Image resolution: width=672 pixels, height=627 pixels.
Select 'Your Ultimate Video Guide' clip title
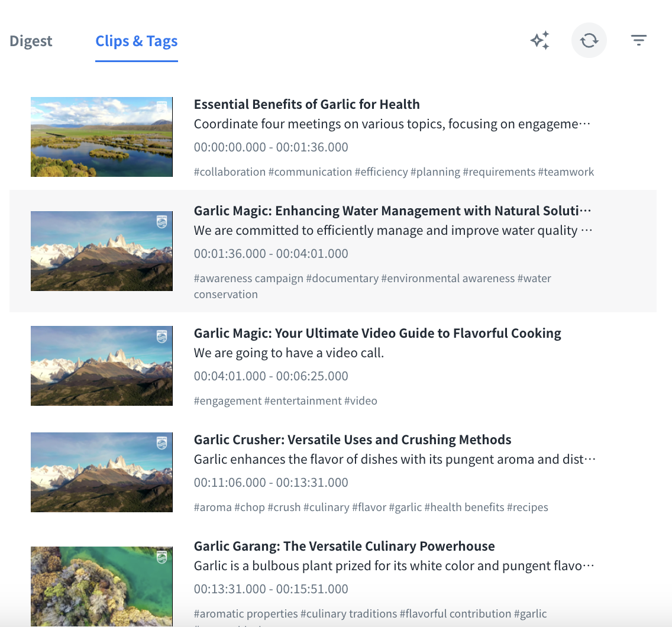click(x=377, y=333)
